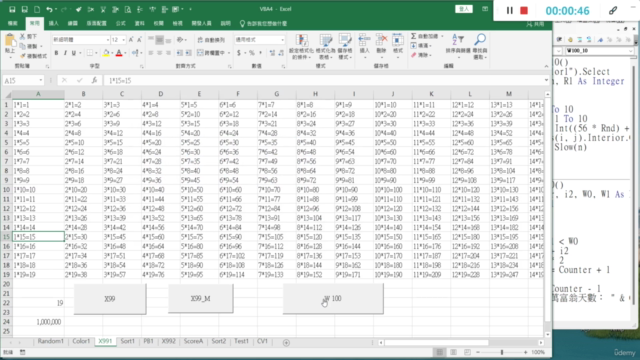Viewport: 640px width, 360px height.
Task: Create new blank workbook icon
Action: (37, 9)
